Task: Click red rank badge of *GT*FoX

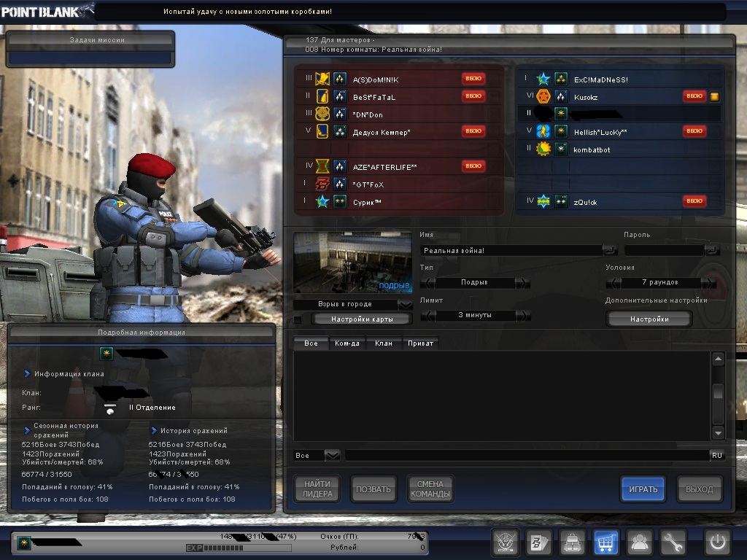Action: pos(322,184)
